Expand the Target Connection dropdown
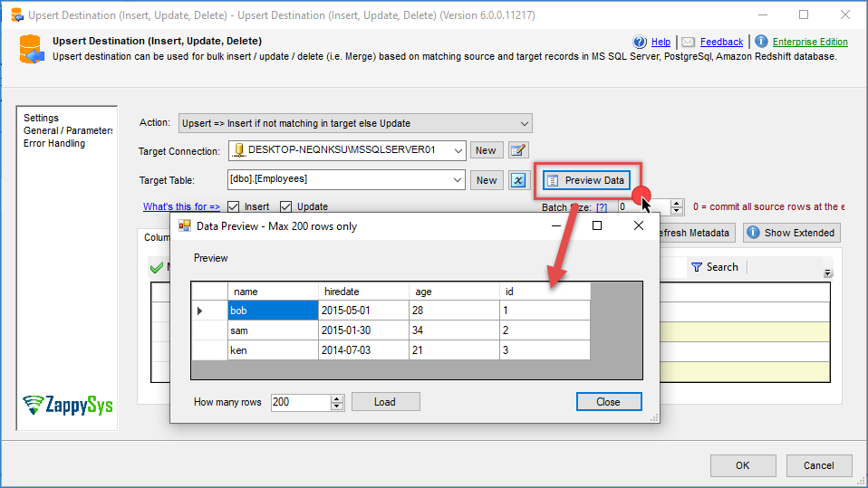Image resolution: width=868 pixels, height=488 pixels. [x=458, y=150]
